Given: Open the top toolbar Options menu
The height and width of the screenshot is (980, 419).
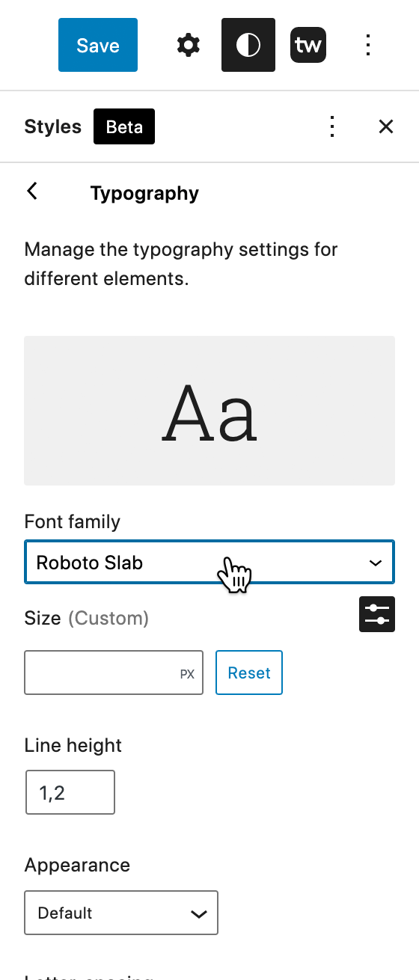Looking at the screenshot, I should pos(367,45).
